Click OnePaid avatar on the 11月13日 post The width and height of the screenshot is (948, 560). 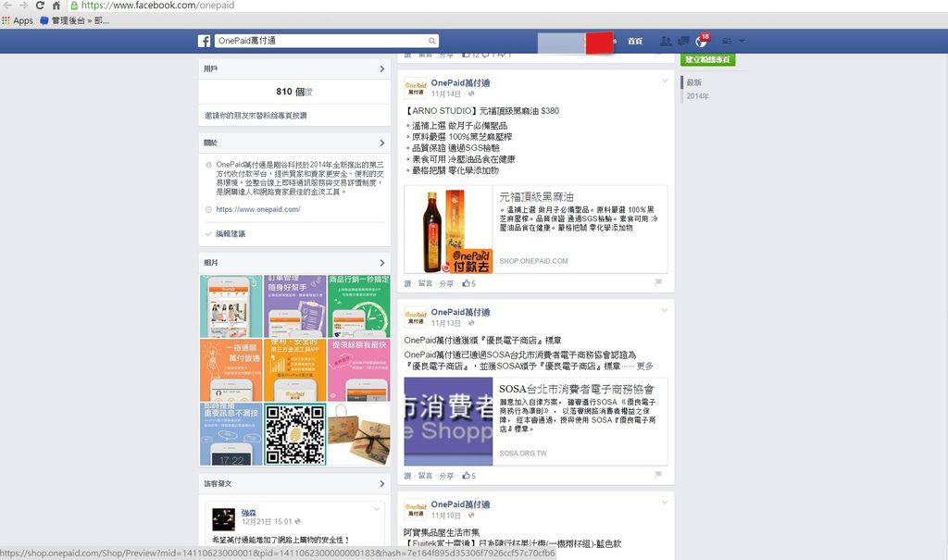416,317
